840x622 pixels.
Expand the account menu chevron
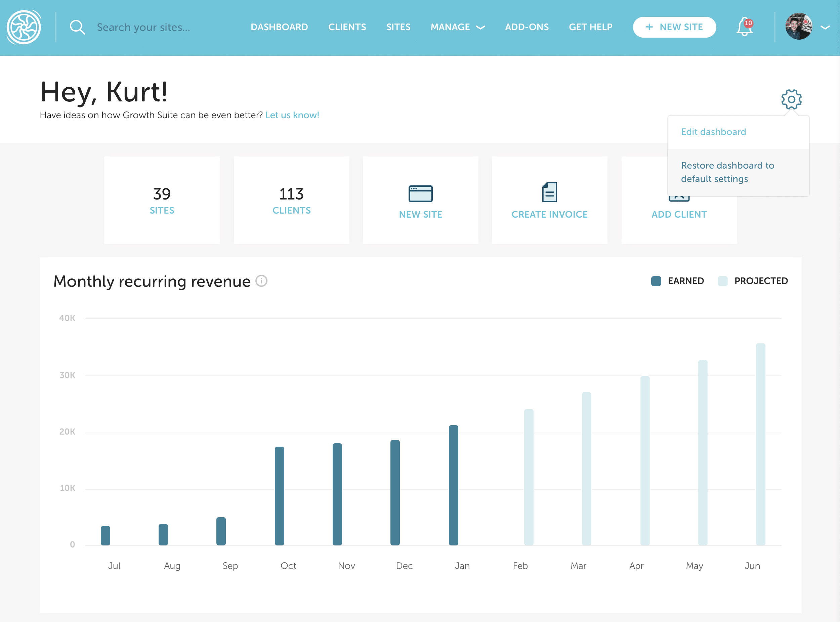pyautogui.click(x=825, y=27)
